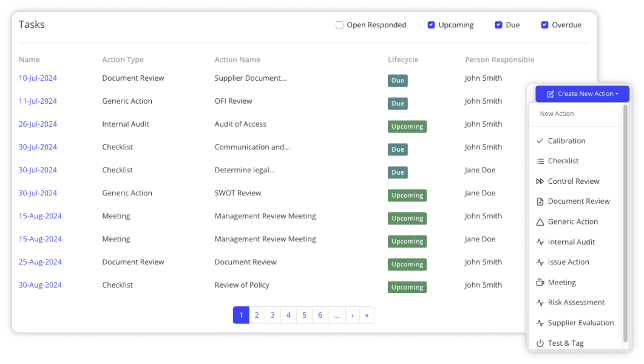Click the Internal Audit waveform icon
The image size is (644, 364).
click(540, 241)
